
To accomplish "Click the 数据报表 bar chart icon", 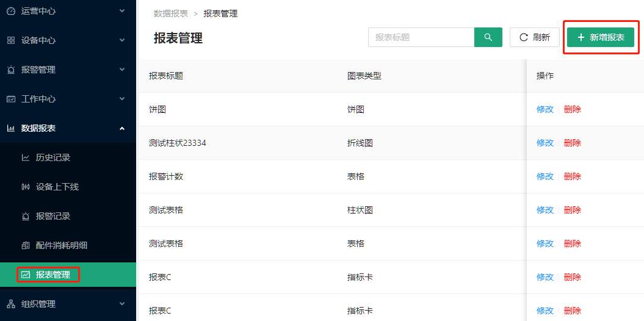I will click(10, 128).
